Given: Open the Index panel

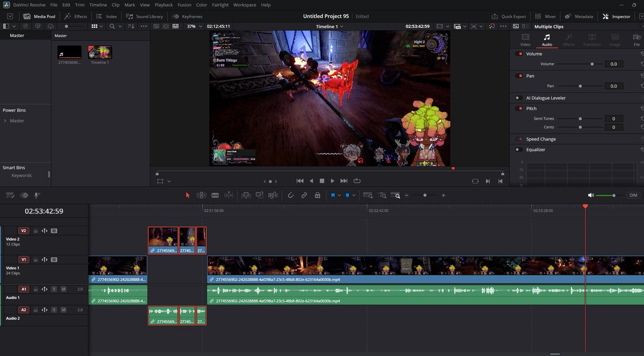Looking at the screenshot, I should click(106, 16).
